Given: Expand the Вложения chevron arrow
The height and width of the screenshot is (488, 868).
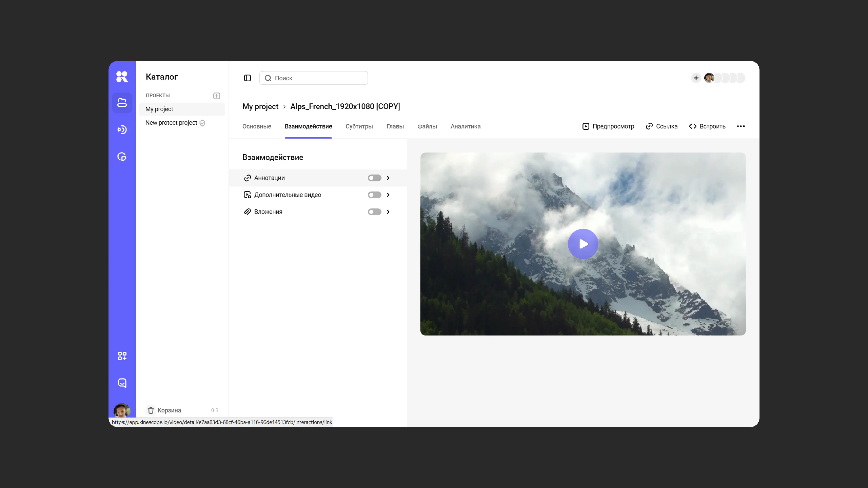Looking at the screenshot, I should [388, 212].
